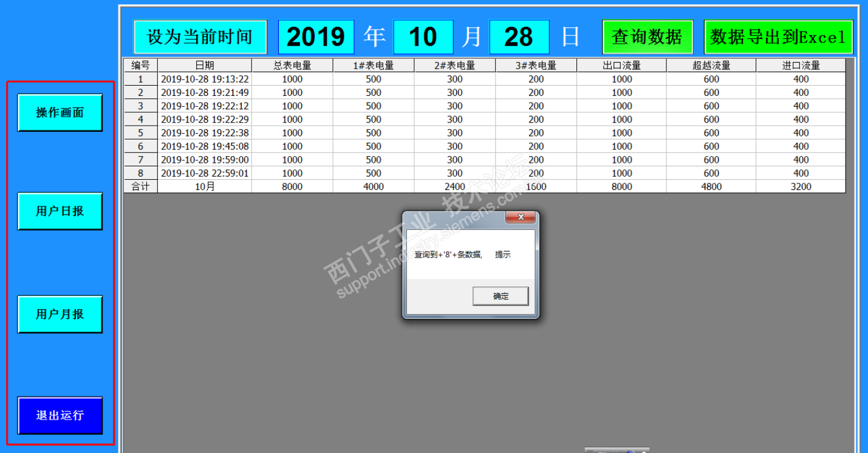
Task: Click the 10月 cell in the totals row
Action: click(x=205, y=186)
